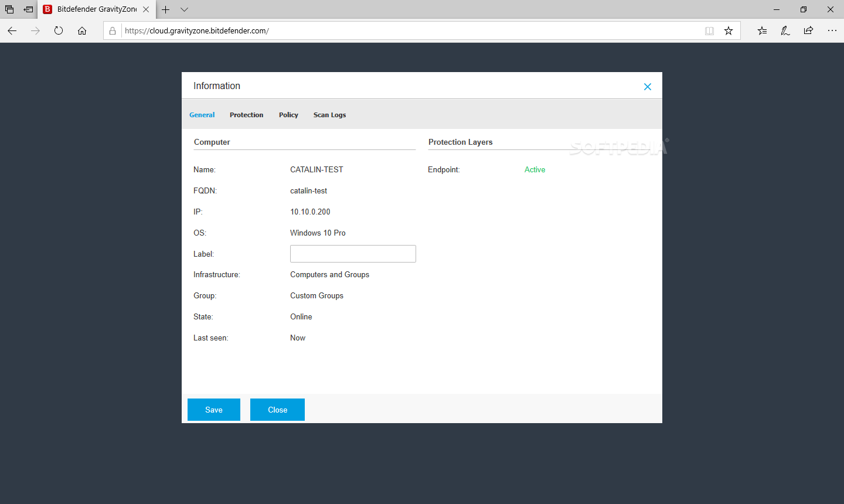This screenshot has width=844, height=504.
Task: Save the computer information
Action: pyautogui.click(x=214, y=410)
